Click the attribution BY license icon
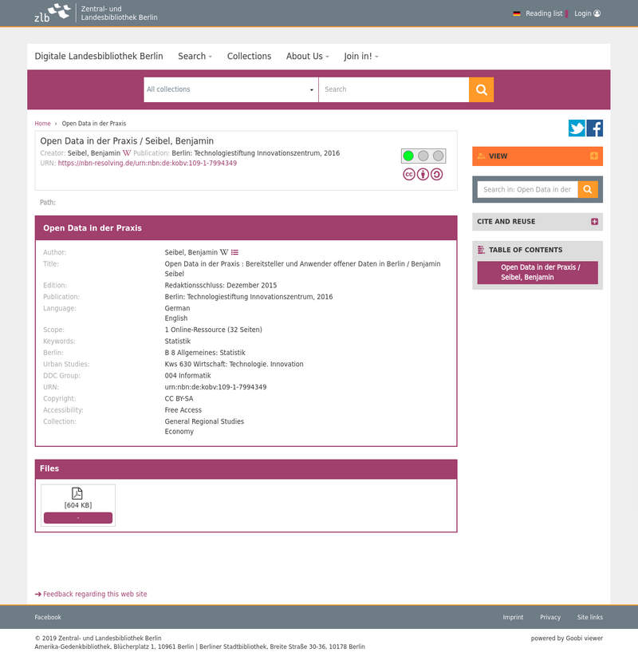The image size is (638, 672). 423,175
